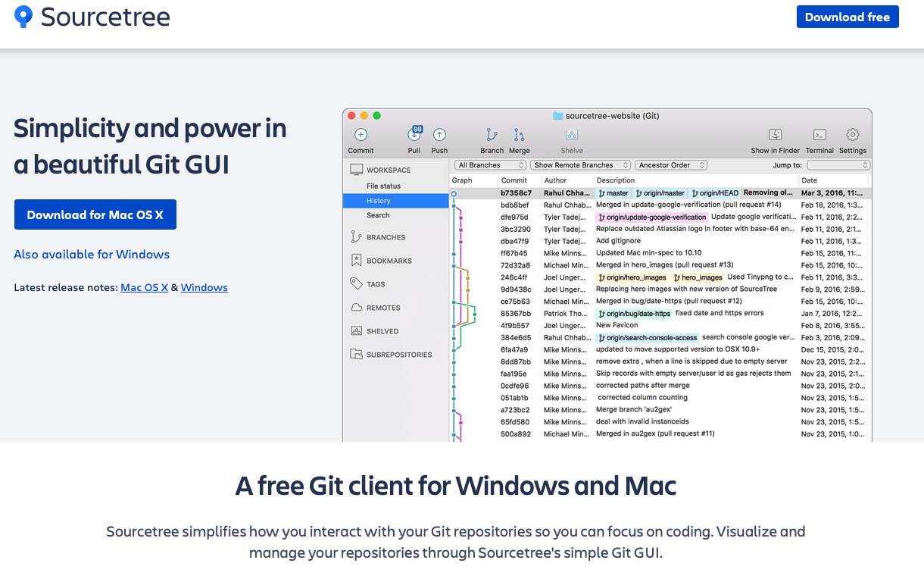Click the origin/hero_images branch label
This screenshot has width=924, height=582.
632,277
